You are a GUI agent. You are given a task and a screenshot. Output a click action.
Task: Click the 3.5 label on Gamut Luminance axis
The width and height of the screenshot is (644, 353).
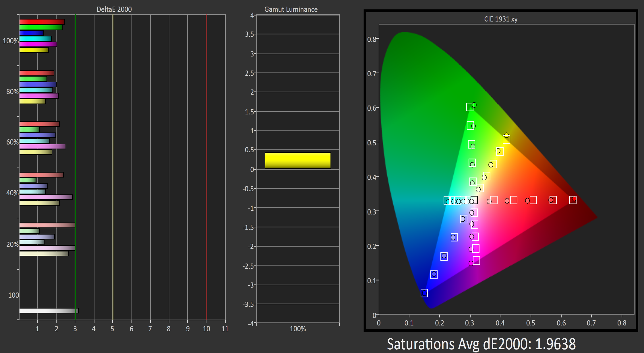(x=250, y=34)
